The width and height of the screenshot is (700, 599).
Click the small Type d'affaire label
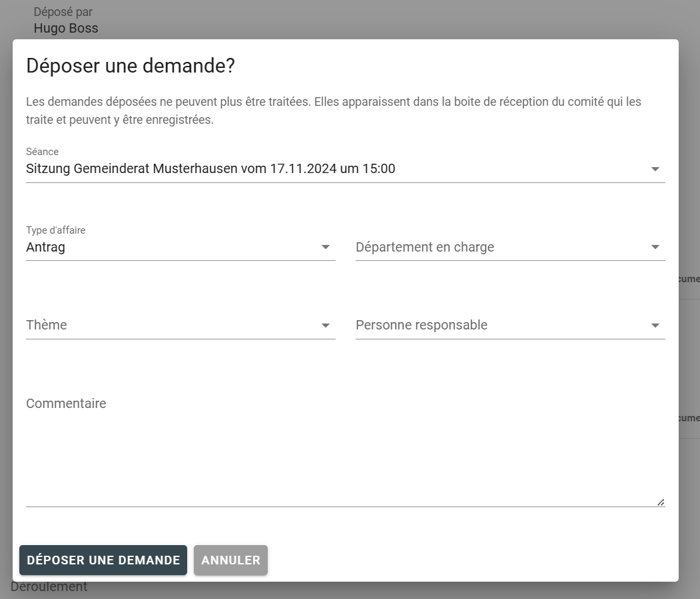tap(56, 230)
